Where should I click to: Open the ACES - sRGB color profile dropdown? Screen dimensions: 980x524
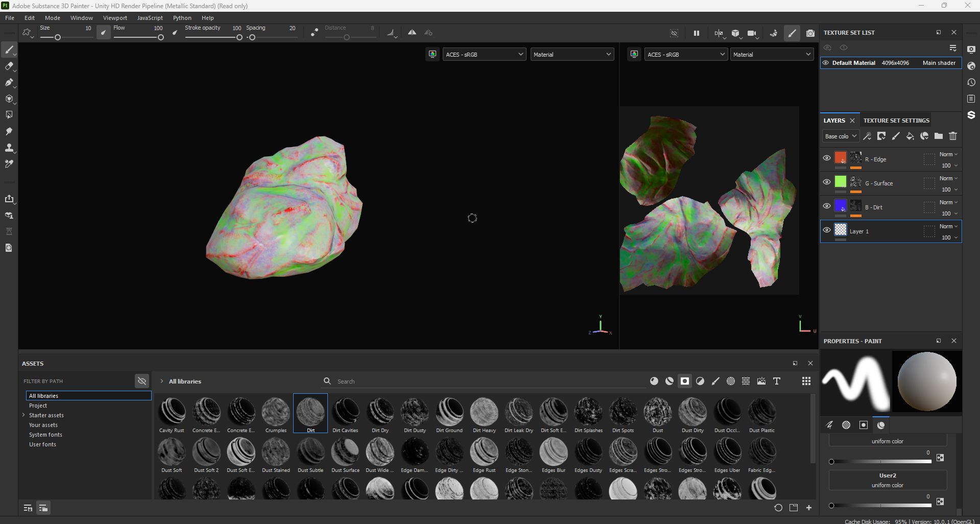click(x=484, y=54)
